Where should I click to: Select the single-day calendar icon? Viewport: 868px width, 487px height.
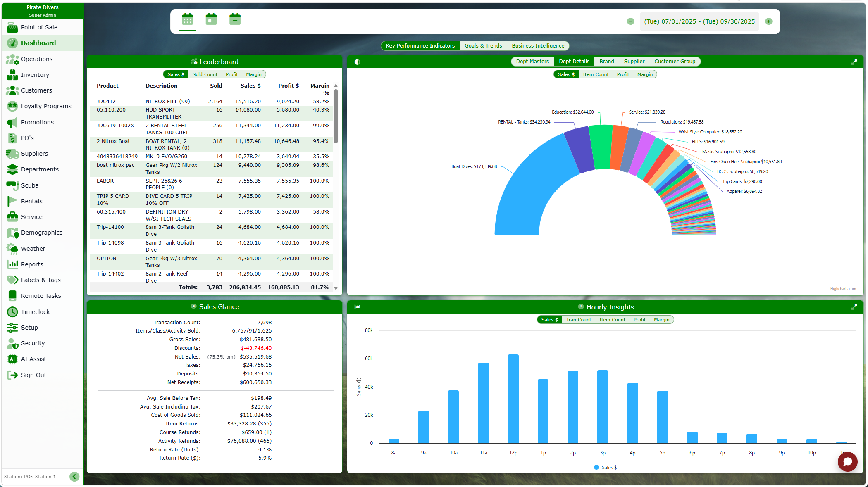[211, 19]
